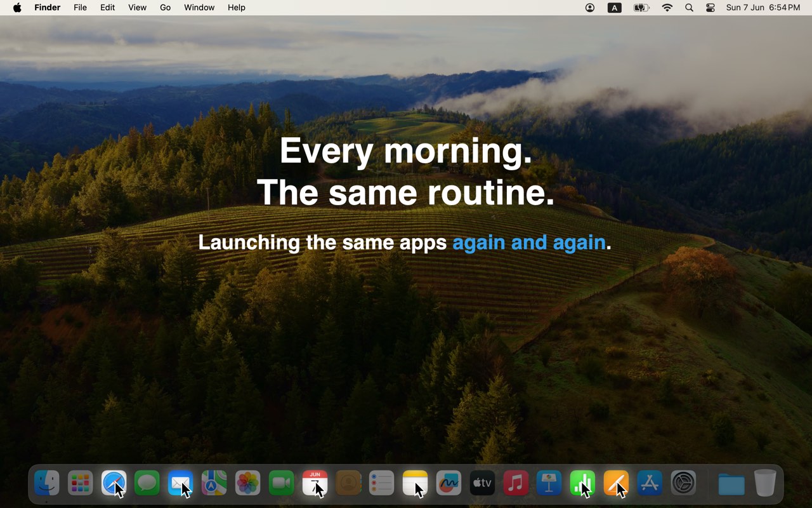Open the Downloads folder in Dock

point(731,484)
